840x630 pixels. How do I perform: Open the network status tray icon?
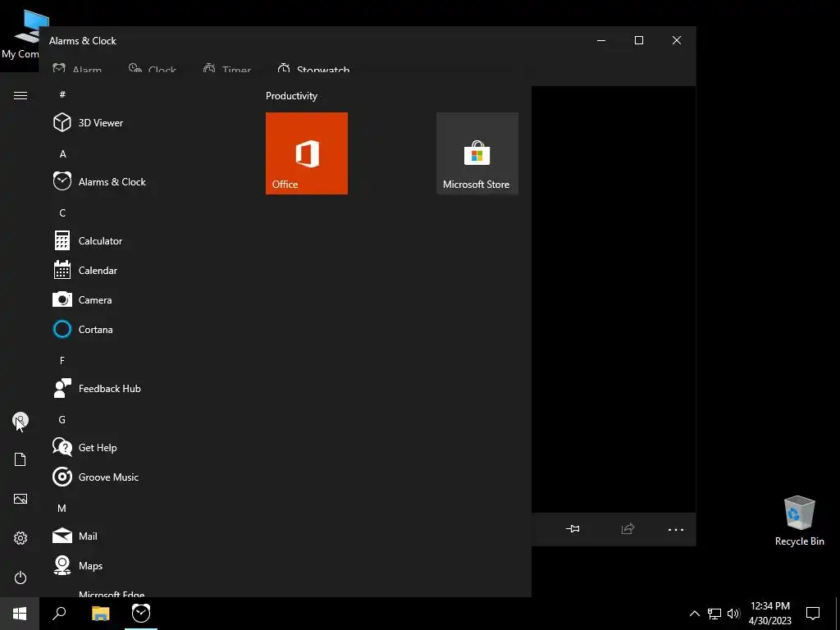714,614
